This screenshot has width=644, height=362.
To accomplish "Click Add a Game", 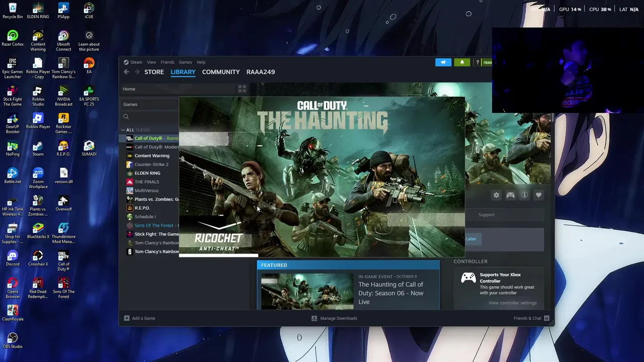I will (x=139, y=318).
